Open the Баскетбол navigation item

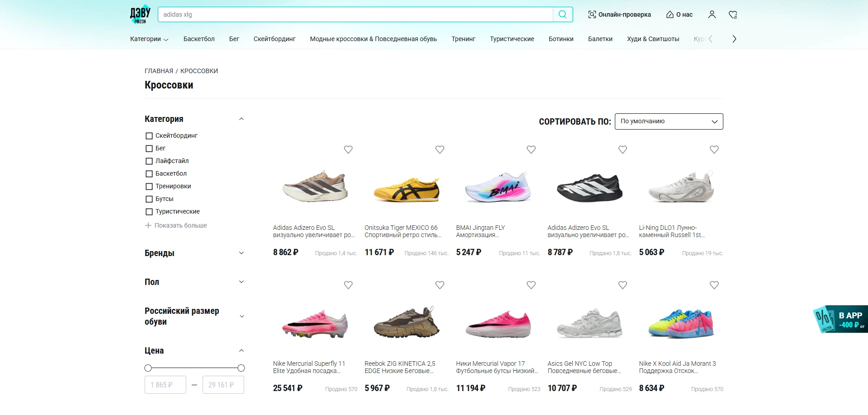[199, 39]
